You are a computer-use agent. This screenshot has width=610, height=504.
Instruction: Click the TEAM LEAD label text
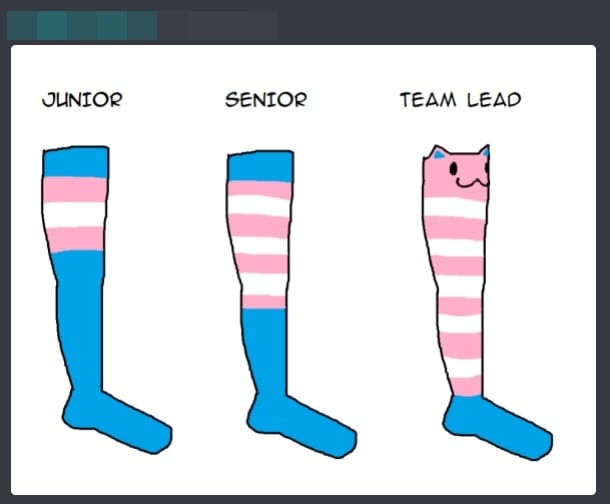coord(461,100)
